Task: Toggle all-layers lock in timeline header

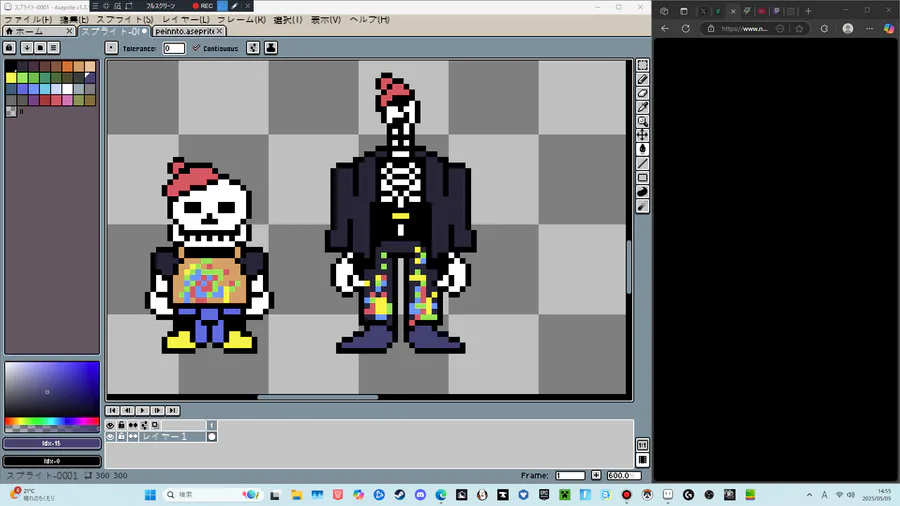Action: click(121, 425)
